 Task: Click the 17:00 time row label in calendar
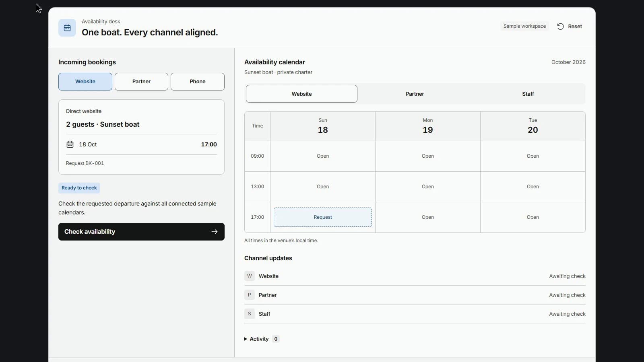click(x=258, y=217)
